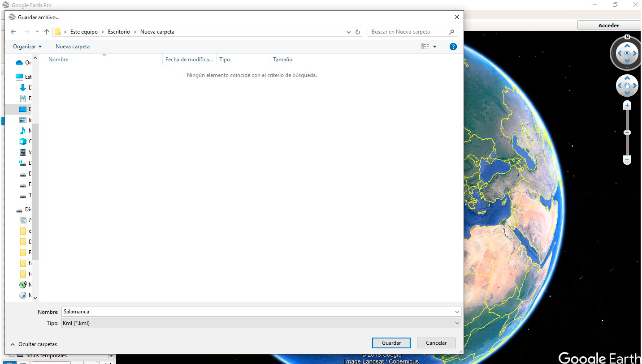Click the search magnifier icon
The width and height of the screenshot is (642, 364).
pos(452,32)
